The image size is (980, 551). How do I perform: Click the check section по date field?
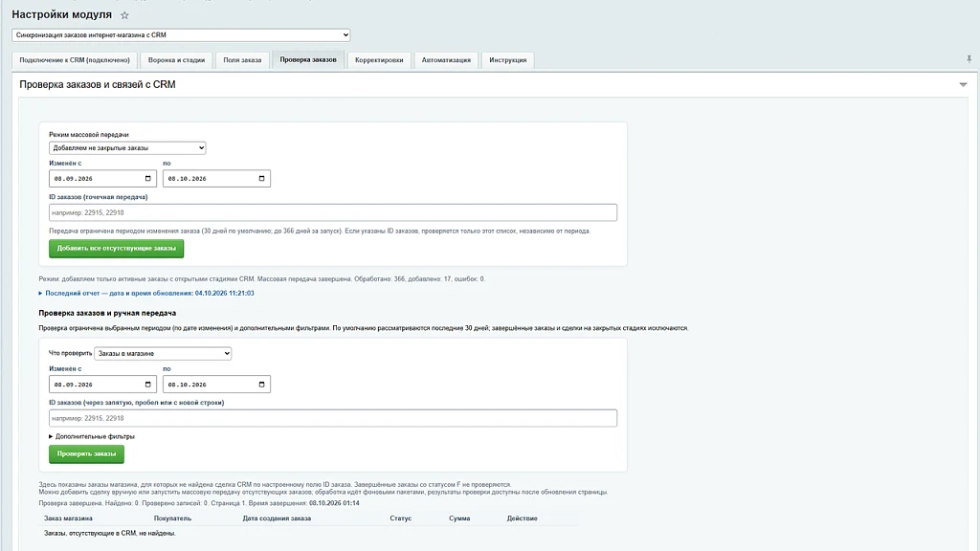pos(216,385)
